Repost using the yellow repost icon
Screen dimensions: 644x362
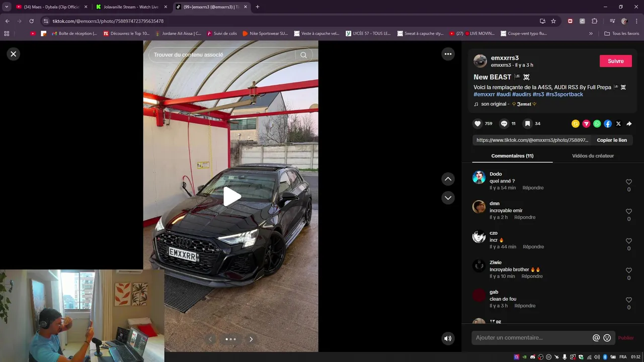pos(576,124)
